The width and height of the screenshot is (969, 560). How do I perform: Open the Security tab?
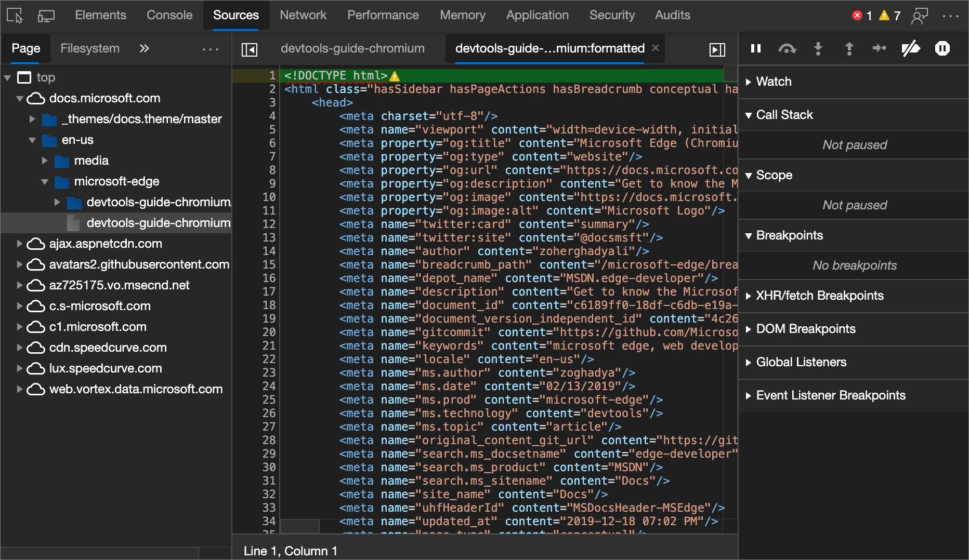coord(612,15)
